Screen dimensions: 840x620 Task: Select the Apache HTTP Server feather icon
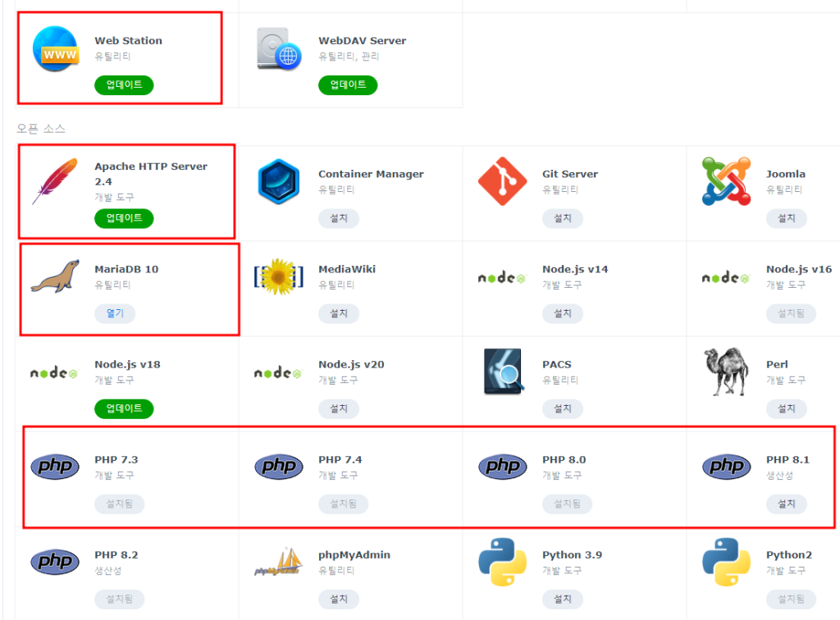[x=55, y=181]
